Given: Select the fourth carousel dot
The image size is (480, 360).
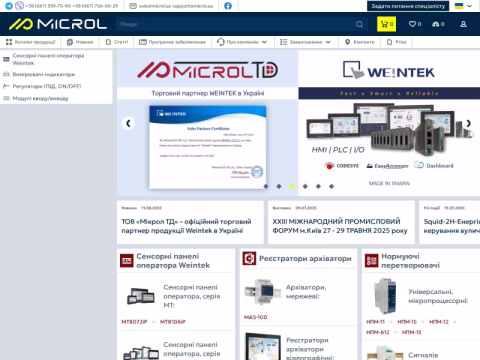Looking at the screenshot, I should 305,186.
